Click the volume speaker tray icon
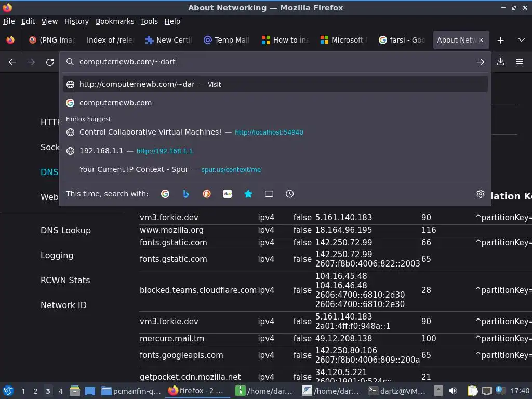This screenshot has height=399, width=532. pyautogui.click(x=453, y=391)
